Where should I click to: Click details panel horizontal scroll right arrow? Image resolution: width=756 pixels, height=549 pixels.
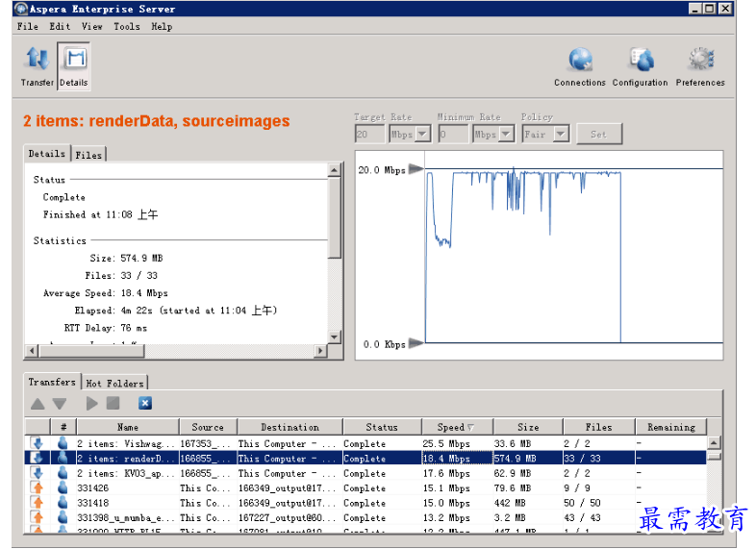pos(320,351)
